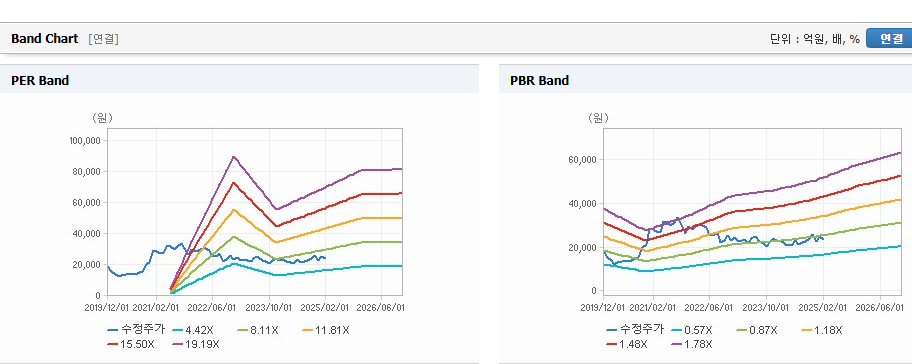
Task: Click 2026/06/01 x-axis label in PER chart
Action: point(381,307)
